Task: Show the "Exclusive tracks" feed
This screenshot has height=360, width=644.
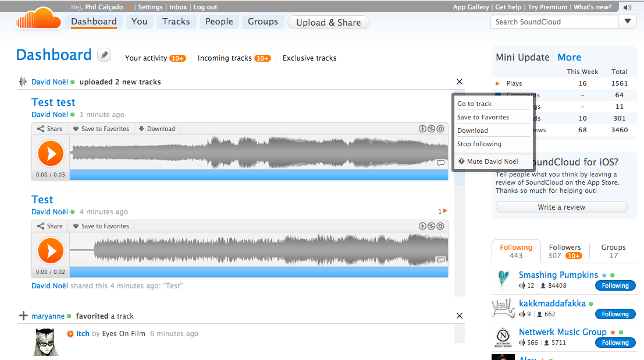Action: pyautogui.click(x=309, y=58)
